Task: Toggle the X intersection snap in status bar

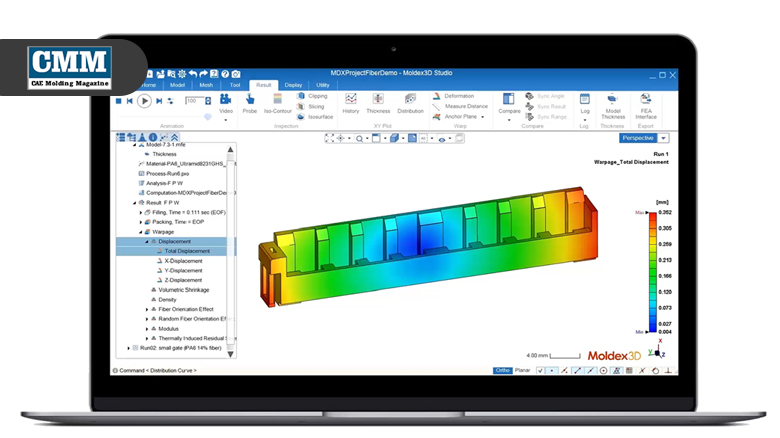Action: (x=642, y=371)
